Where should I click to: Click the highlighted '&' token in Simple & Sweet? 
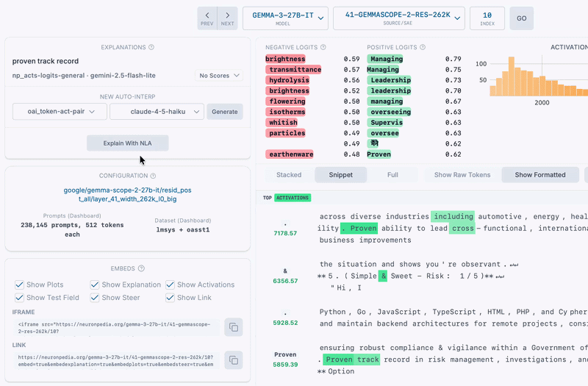(382, 276)
